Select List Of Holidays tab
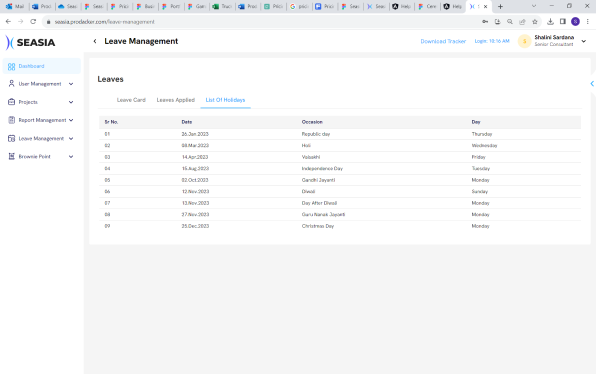This screenshot has width=596, height=374. 225,100
